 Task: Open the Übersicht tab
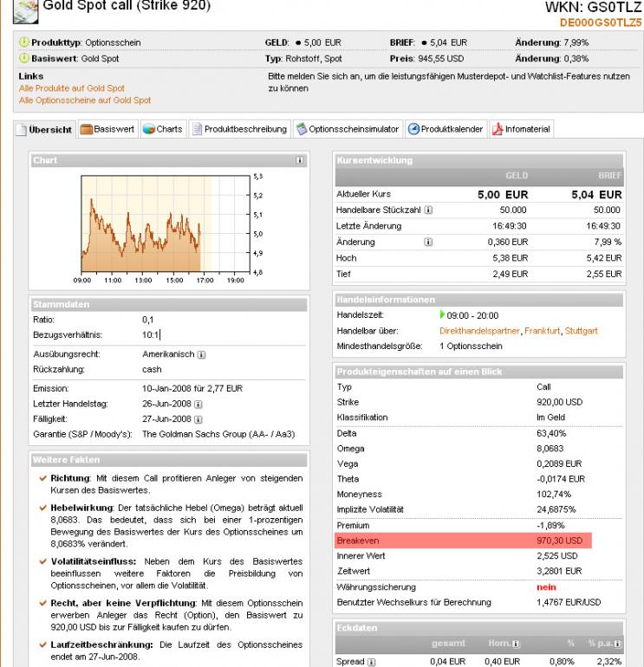(44, 129)
